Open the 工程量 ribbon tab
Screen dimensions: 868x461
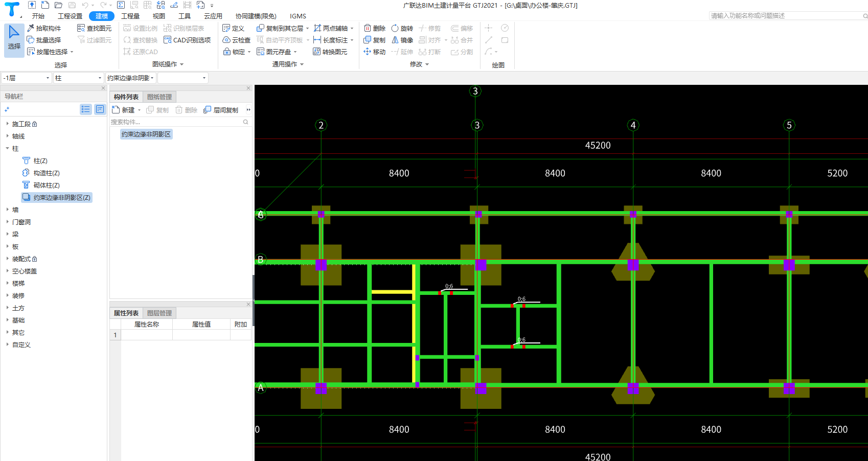(x=130, y=16)
